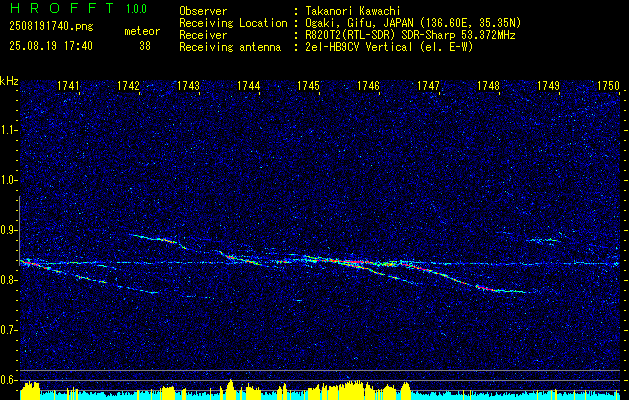Image resolution: width=629 pixels, height=400 pixels.
Task: Click the 1750 time marker
Action: click(608, 85)
